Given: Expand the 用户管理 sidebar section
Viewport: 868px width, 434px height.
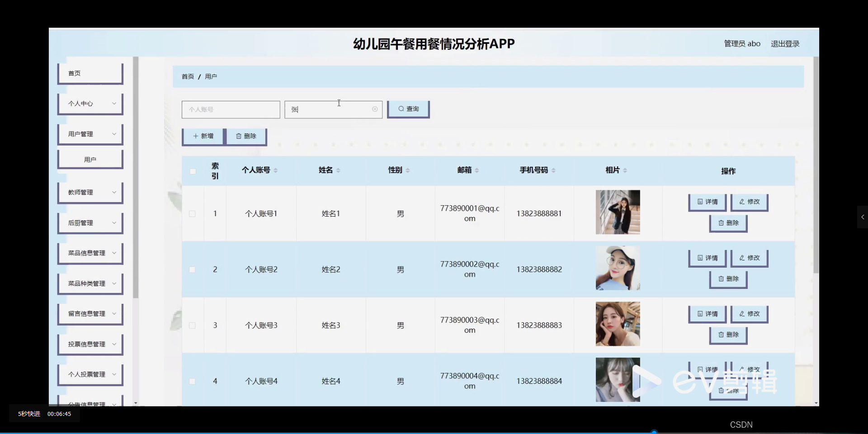Looking at the screenshot, I should (x=90, y=134).
